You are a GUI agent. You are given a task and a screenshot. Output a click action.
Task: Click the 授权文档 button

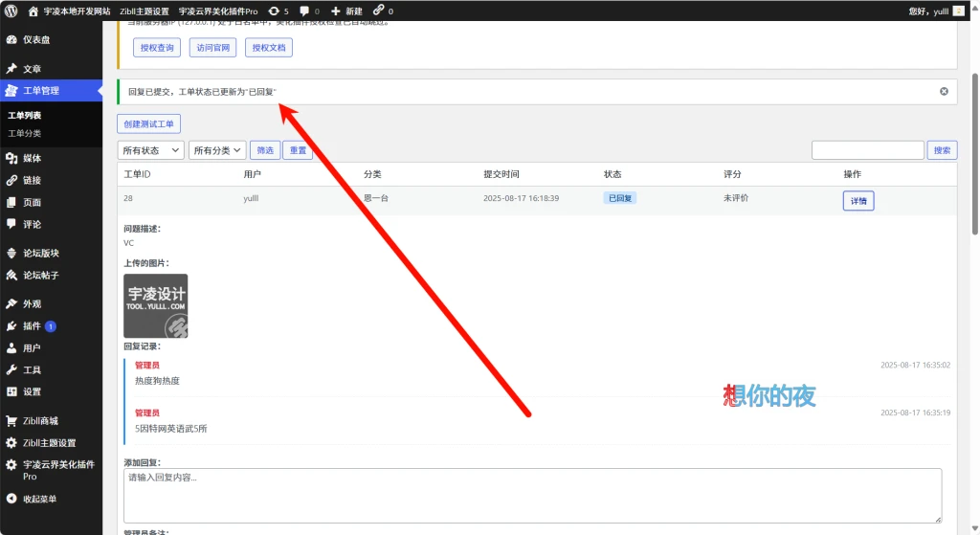(x=269, y=48)
